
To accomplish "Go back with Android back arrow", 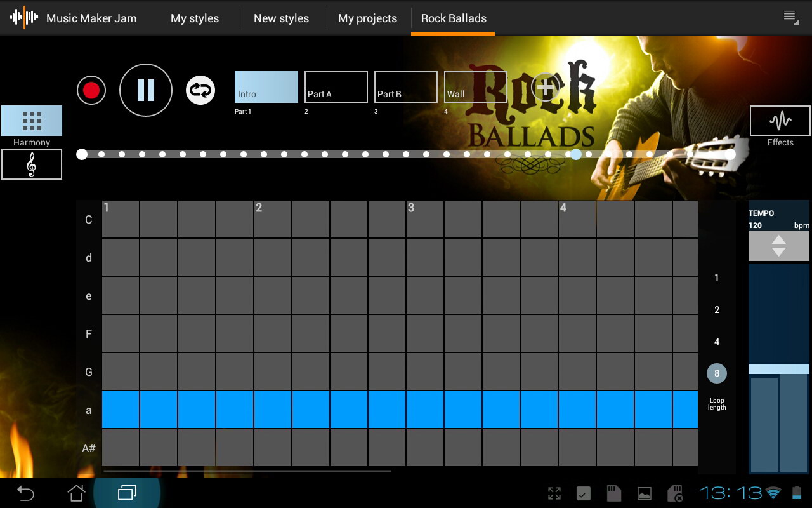I will click(25, 493).
